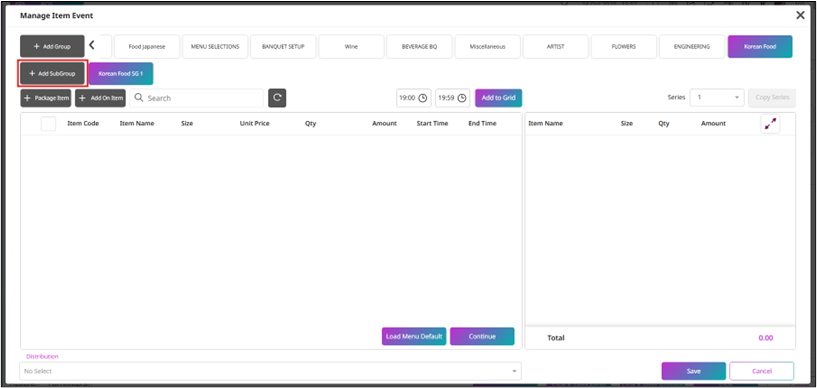Click the Add to Grid button

pos(499,98)
